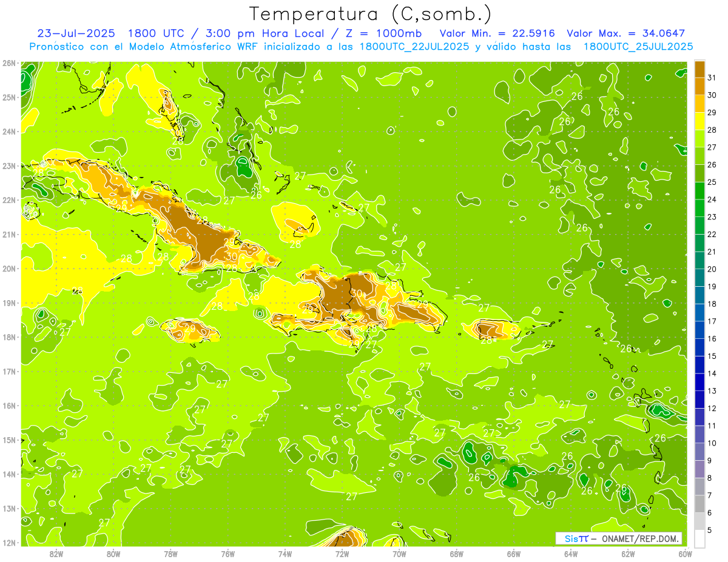
Task: Click the legend scale label "24"
Action: point(712,199)
